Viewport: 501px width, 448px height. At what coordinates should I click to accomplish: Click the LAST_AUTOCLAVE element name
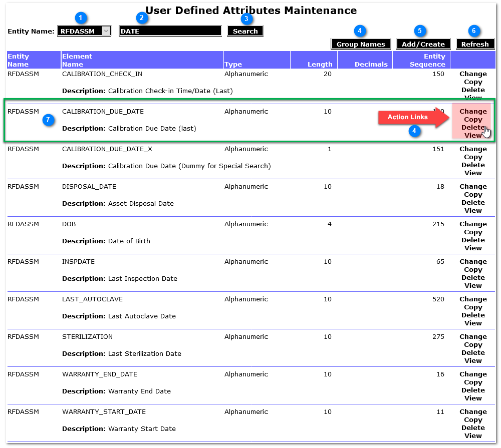point(92,299)
